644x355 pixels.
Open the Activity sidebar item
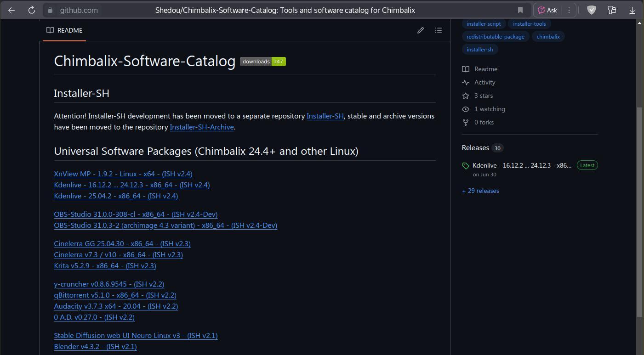[x=484, y=82]
